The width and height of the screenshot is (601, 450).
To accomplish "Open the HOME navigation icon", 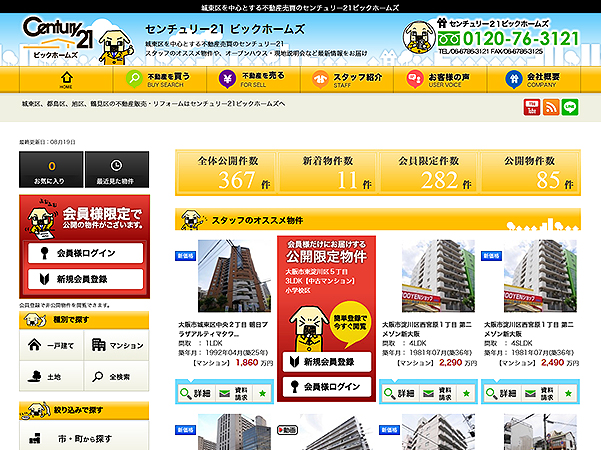I will click(x=66, y=79).
